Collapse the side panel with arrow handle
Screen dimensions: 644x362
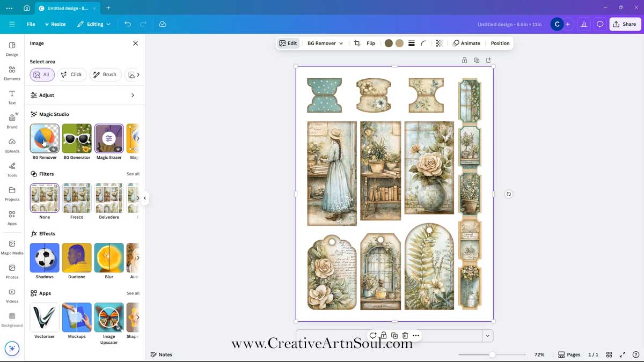[x=145, y=198]
